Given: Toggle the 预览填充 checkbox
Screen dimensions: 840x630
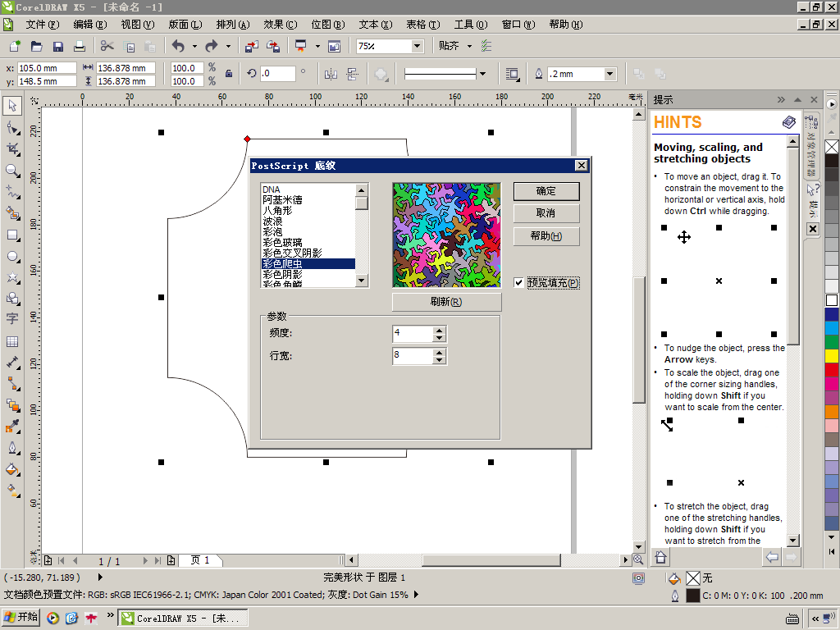Looking at the screenshot, I should click(x=518, y=282).
